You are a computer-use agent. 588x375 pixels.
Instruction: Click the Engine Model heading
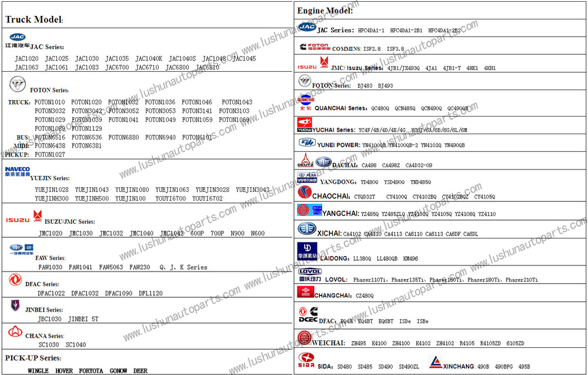[325, 11]
